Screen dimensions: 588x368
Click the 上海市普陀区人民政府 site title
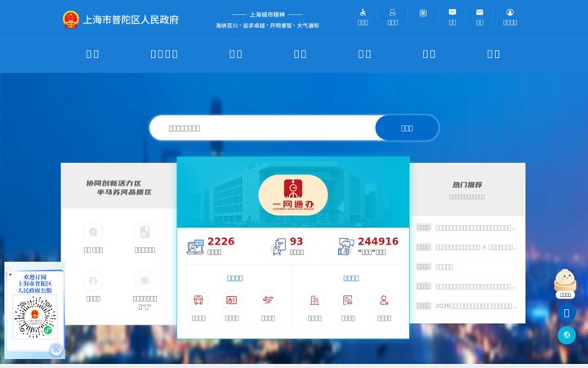(x=131, y=20)
